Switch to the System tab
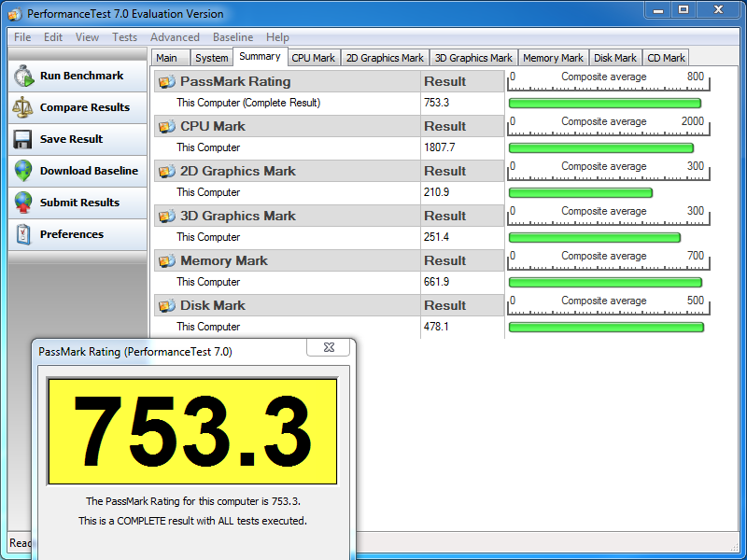The image size is (747, 560). click(x=212, y=58)
